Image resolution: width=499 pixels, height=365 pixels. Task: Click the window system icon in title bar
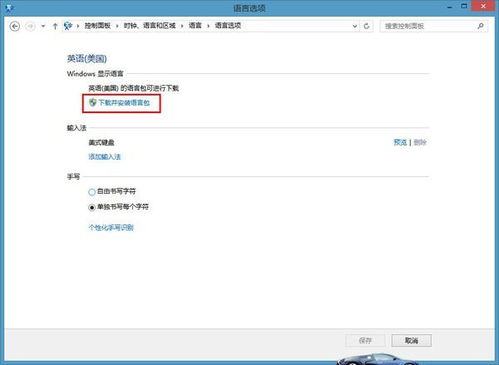tap(9, 7)
